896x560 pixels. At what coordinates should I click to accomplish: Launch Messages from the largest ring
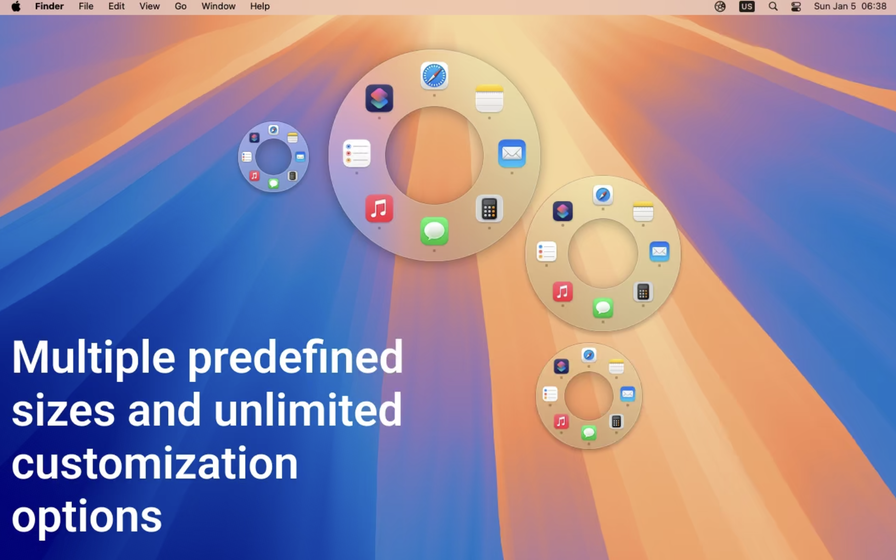434,231
